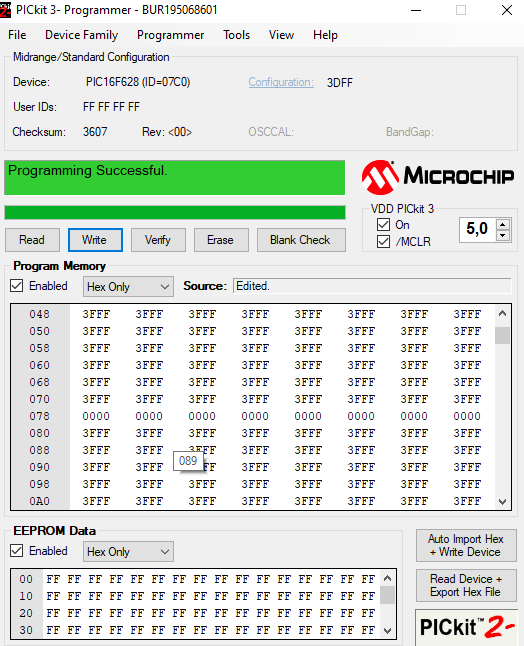The image size is (524, 646).
Task: Select first FF cell in EEPROM row 00
Action: point(53,579)
